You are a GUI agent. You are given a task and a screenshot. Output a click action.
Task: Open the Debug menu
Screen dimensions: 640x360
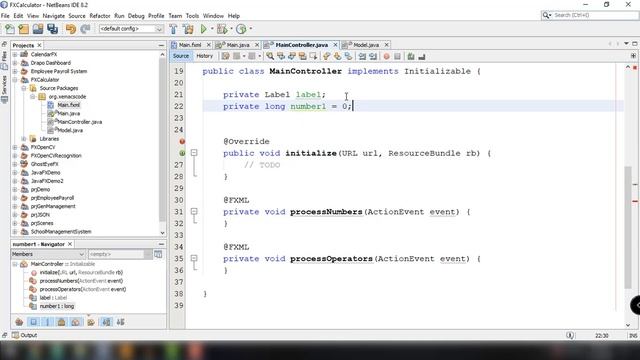coord(136,16)
